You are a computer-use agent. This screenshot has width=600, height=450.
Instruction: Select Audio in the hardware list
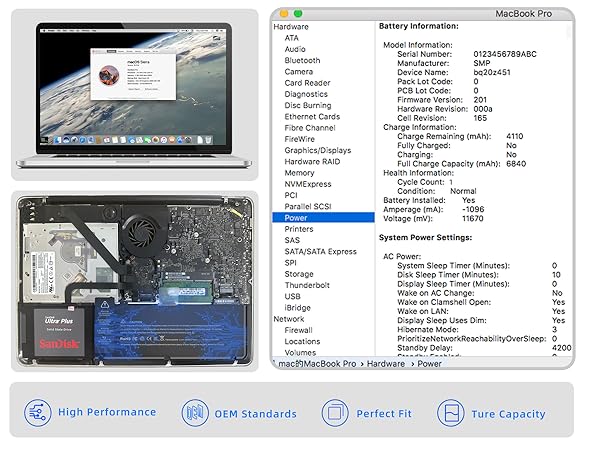pyautogui.click(x=295, y=49)
